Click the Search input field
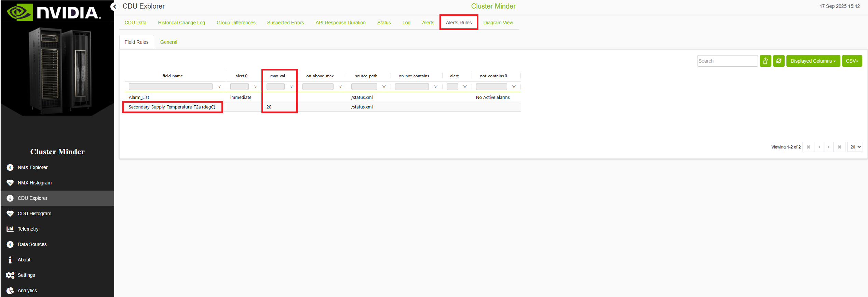 (x=727, y=61)
